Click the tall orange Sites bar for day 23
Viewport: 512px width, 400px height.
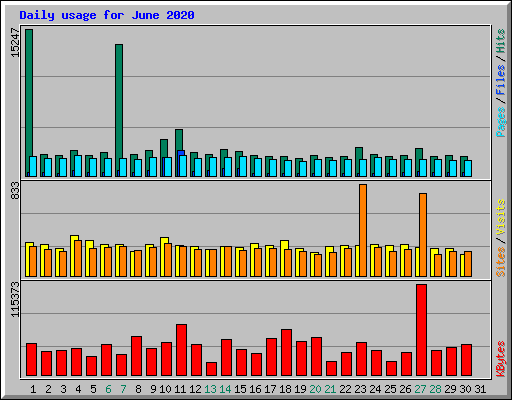click(363, 230)
